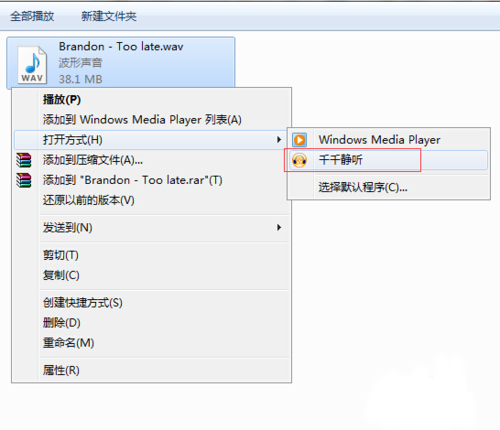Open 属性(R) properties entry
500x430 pixels.
tap(61, 370)
